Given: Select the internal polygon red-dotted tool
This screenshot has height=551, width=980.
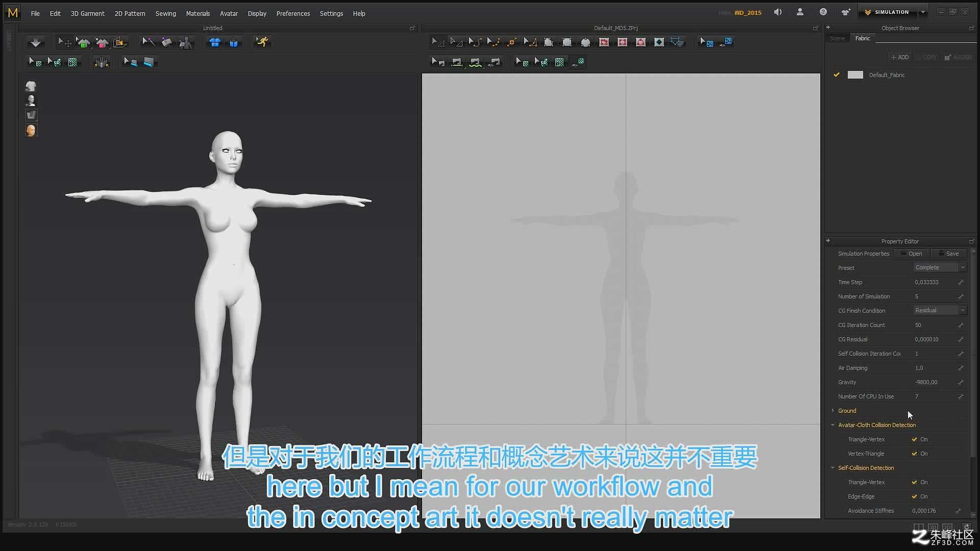Looking at the screenshot, I should (604, 42).
